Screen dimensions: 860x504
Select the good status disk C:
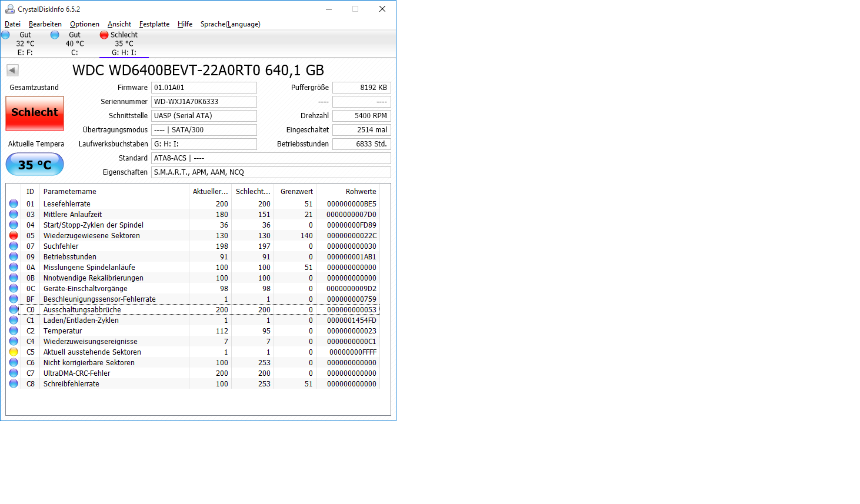click(x=75, y=44)
